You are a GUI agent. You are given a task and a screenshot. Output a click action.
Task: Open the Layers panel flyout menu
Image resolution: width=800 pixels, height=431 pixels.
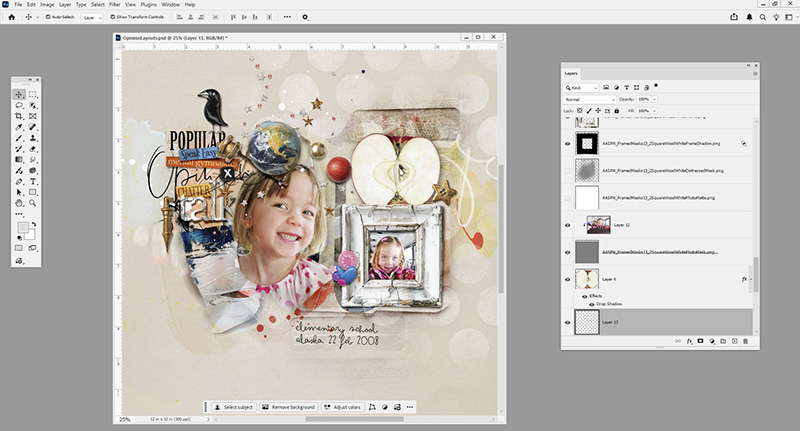755,73
